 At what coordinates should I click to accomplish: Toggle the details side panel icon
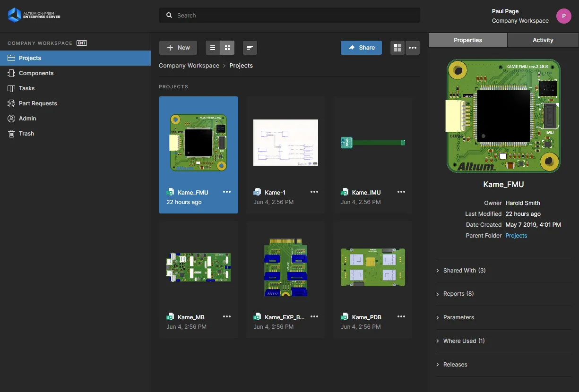pos(398,48)
